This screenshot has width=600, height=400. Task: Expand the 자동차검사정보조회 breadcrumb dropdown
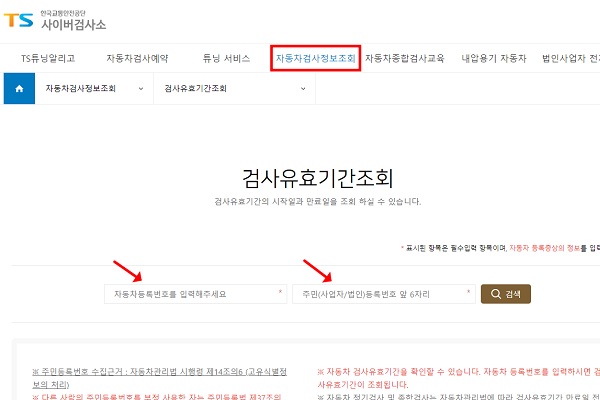point(94,88)
